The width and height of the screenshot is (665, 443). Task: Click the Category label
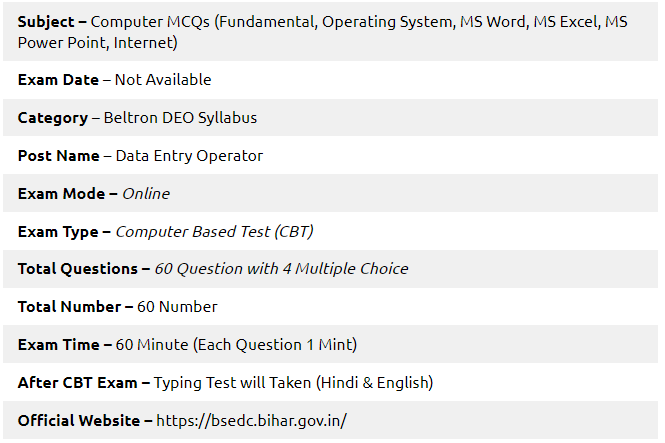pyautogui.click(x=53, y=118)
